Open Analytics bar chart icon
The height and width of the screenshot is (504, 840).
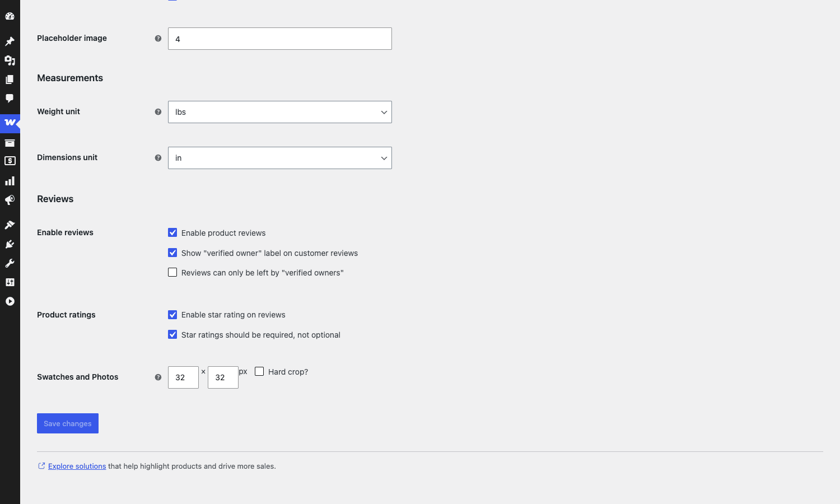click(x=10, y=181)
